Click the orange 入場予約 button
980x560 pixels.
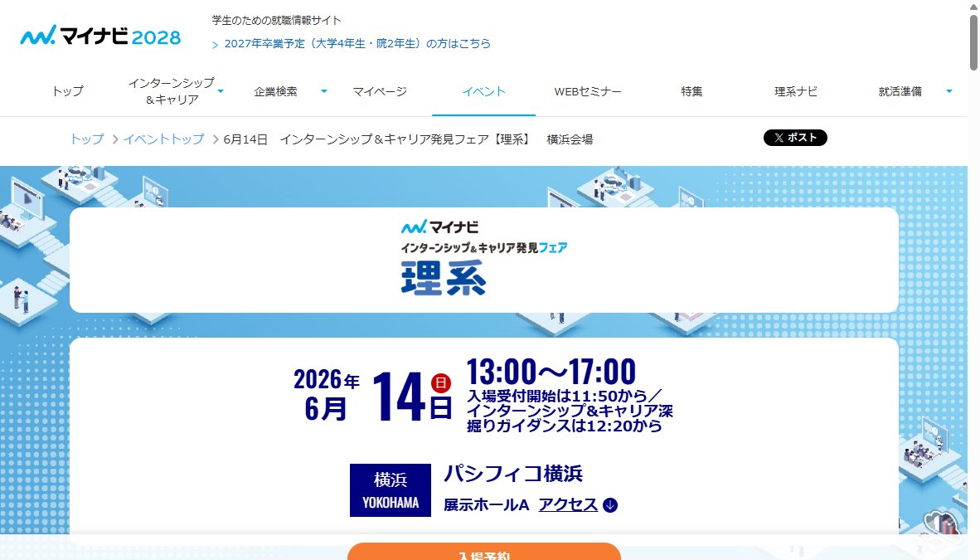point(483,552)
